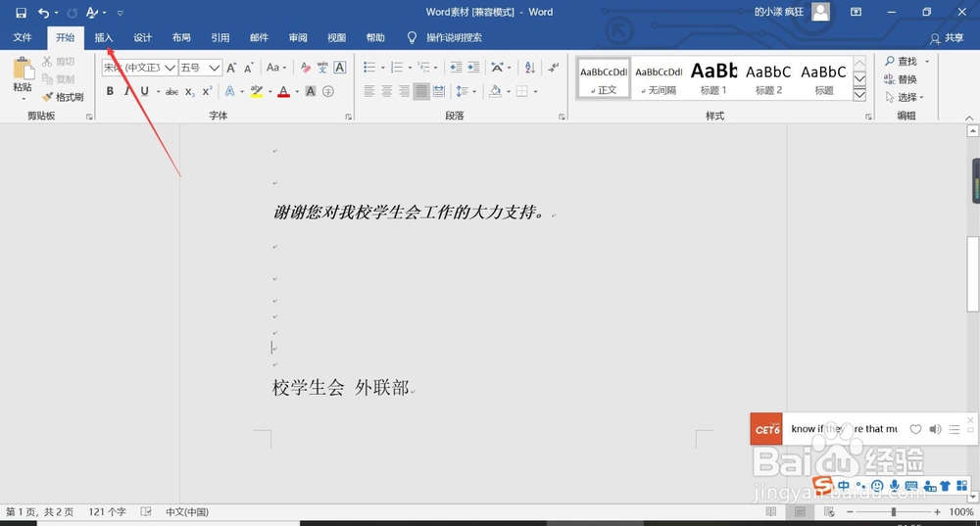Apply text effects glowing A icon
Screen dimensions: 980x526
point(230,92)
